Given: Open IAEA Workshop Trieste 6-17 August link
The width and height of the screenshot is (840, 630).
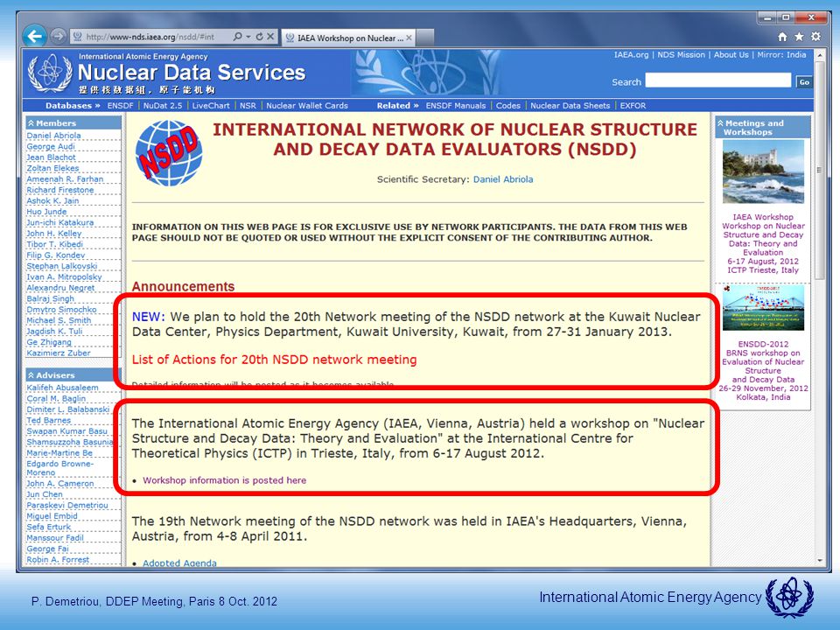Looking at the screenshot, I should 763,243.
